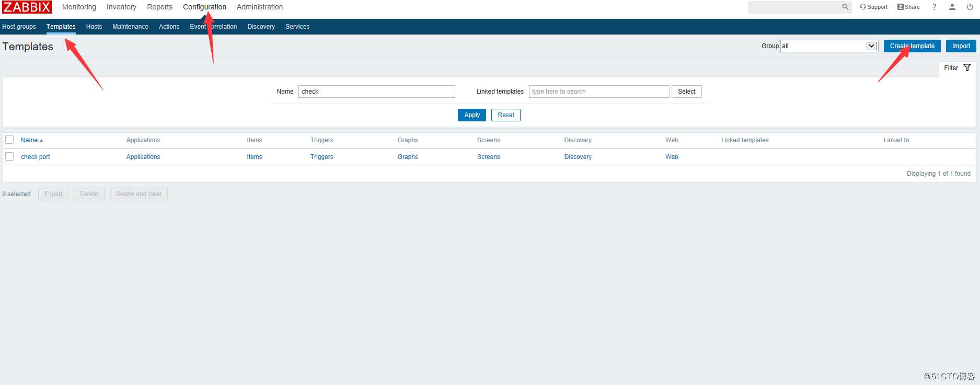980x385 pixels.
Task: Click the Create template button
Action: 912,46
